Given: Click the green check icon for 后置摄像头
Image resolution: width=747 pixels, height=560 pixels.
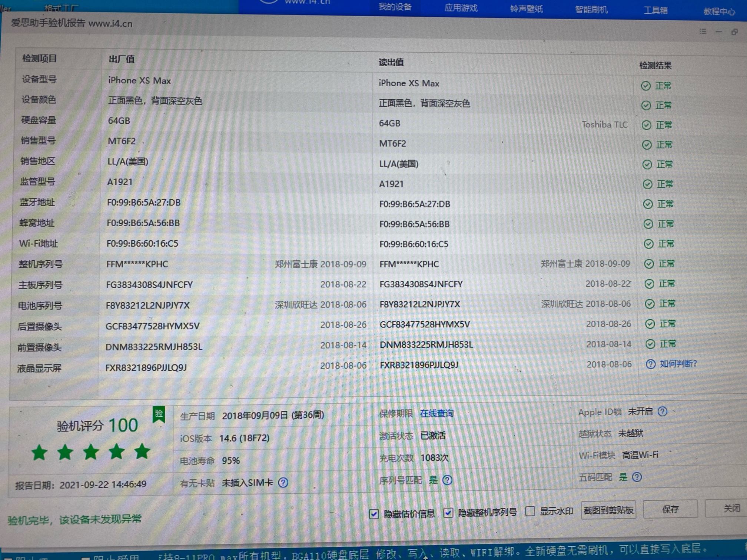Looking at the screenshot, I should (650, 324).
